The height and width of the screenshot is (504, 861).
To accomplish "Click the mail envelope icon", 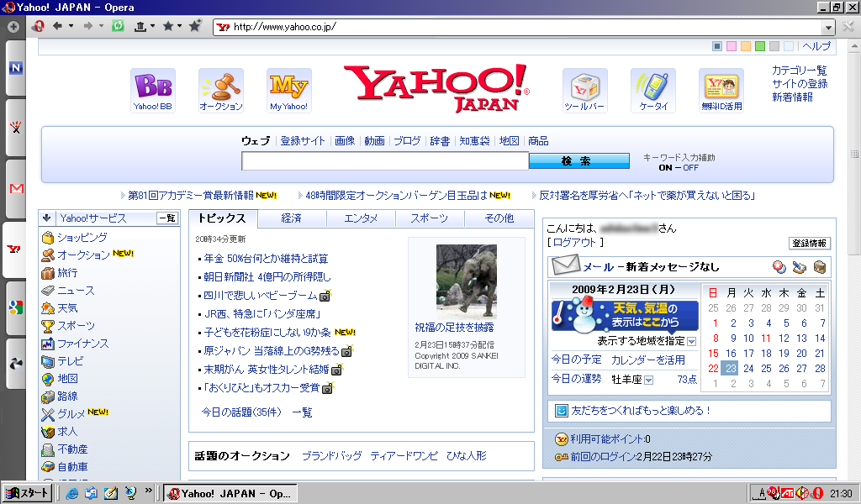I will point(566,265).
